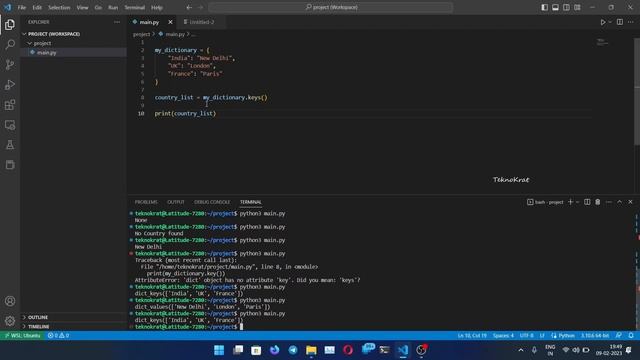The width and height of the screenshot is (640, 360).
Task: Open the Search view in activity bar
Action: (10, 44)
